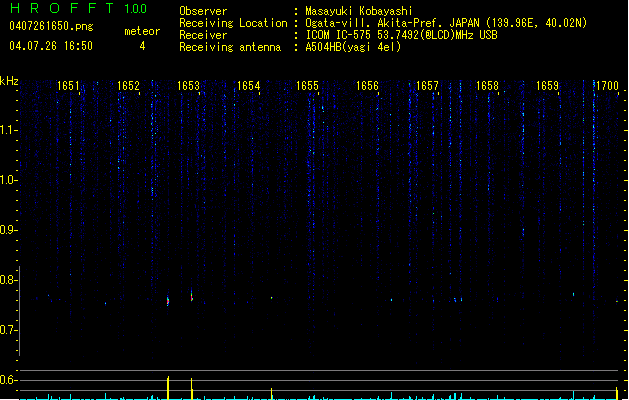Click the 0.6 kHz frequency label
The width and height of the screenshot is (629, 400).
coord(8,380)
